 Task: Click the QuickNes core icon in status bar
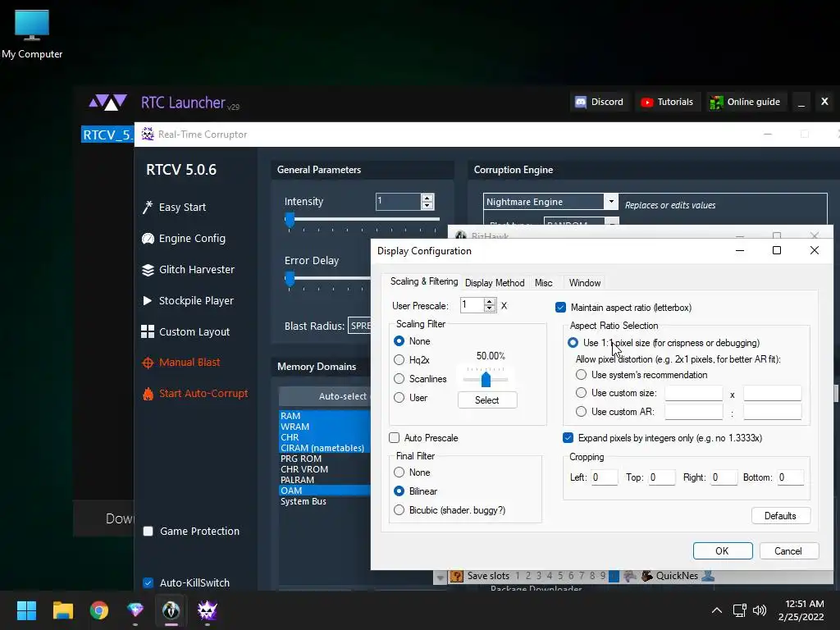click(x=646, y=576)
